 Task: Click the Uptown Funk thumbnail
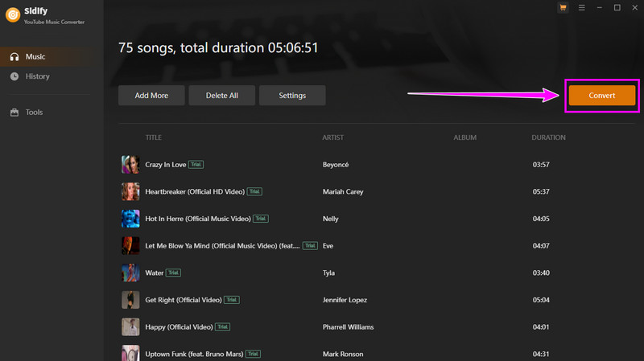pos(130,353)
